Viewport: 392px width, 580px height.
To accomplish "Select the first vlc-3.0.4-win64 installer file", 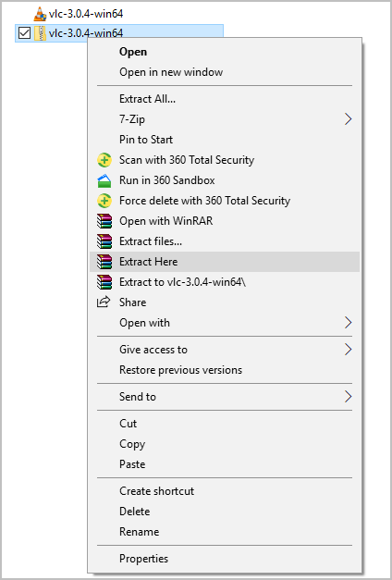I will (79, 14).
